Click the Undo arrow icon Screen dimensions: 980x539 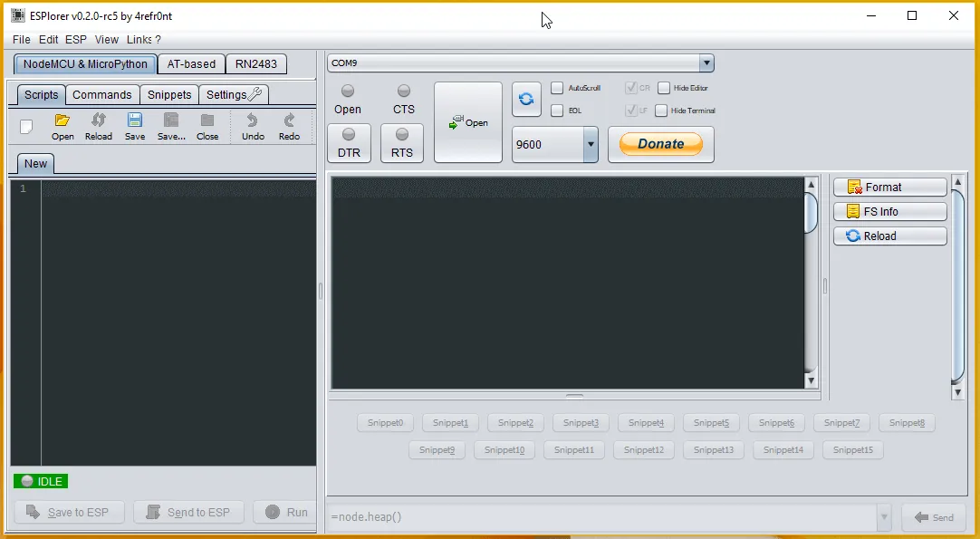(253, 121)
